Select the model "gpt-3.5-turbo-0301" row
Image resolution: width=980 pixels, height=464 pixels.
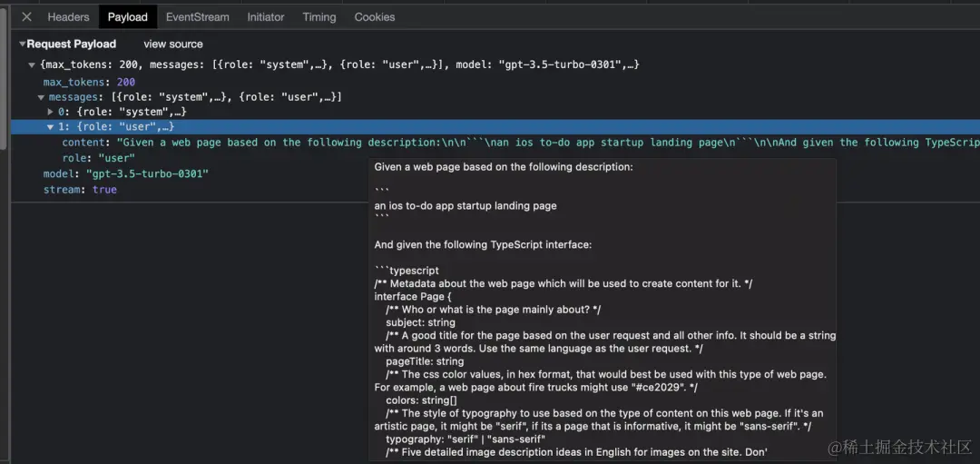125,173
